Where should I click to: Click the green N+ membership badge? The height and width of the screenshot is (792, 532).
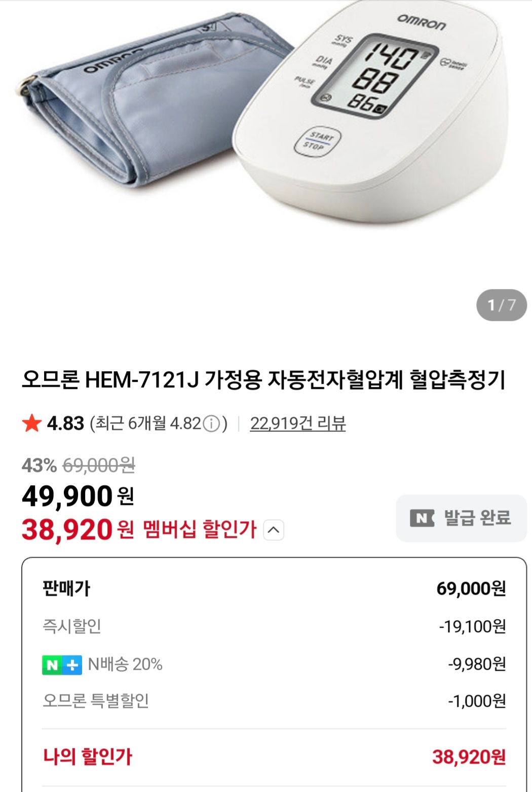tap(61, 665)
